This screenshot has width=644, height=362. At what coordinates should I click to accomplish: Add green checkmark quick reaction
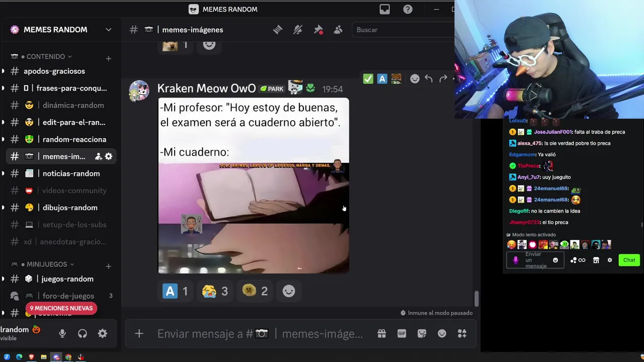(x=368, y=78)
